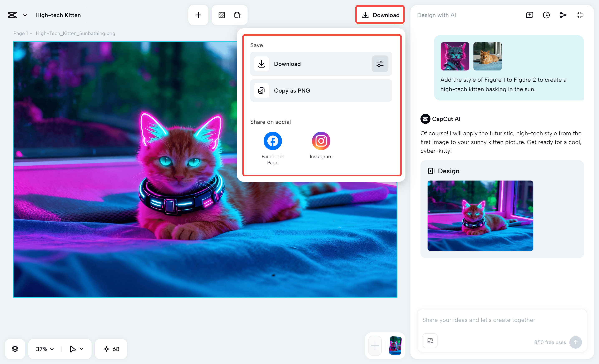Click the share nodes icon in AI panel
The image size is (599, 364).
563,15
